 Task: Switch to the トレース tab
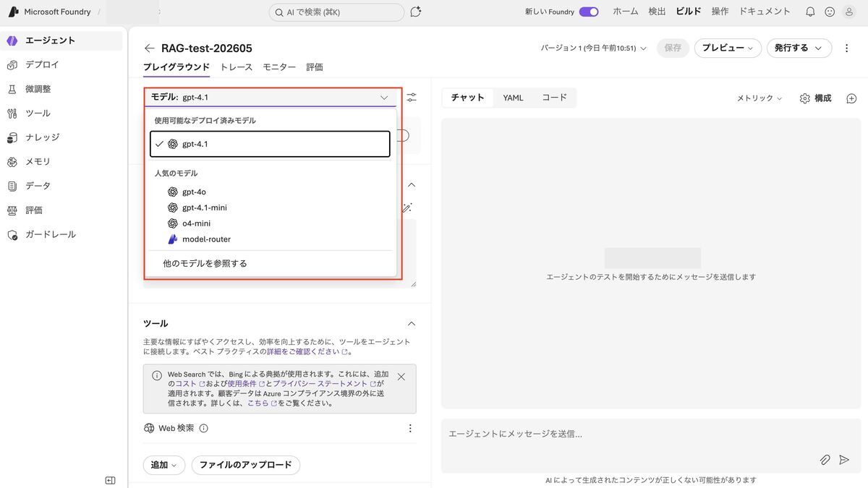click(x=237, y=67)
